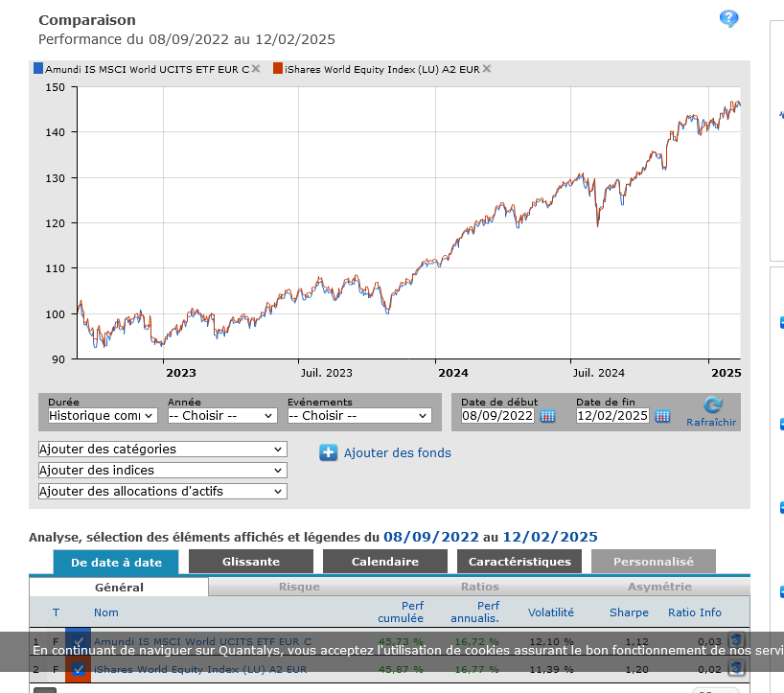The image size is (784, 693).
Task: Switch to the Asymétrie sub-tab
Action: tap(660, 587)
